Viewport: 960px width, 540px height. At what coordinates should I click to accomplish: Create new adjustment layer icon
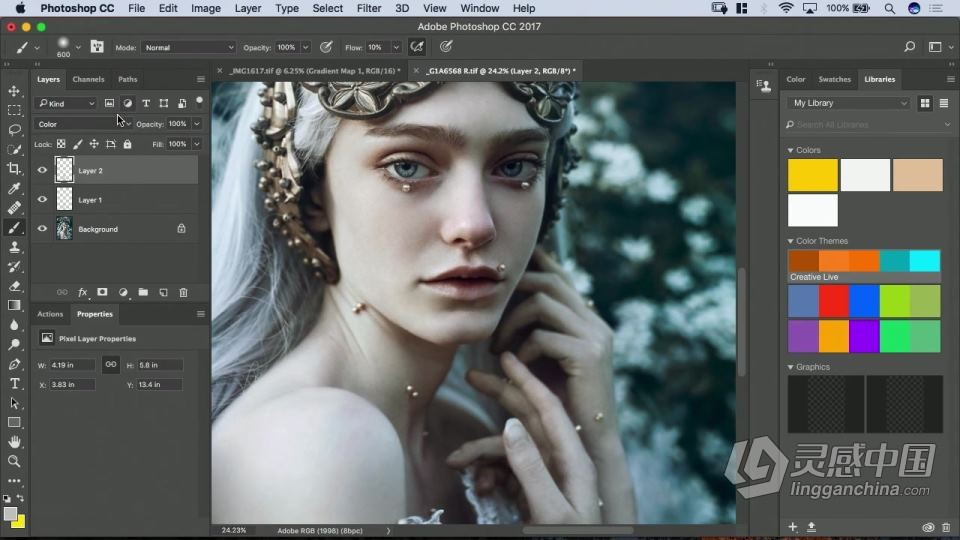[x=123, y=293]
